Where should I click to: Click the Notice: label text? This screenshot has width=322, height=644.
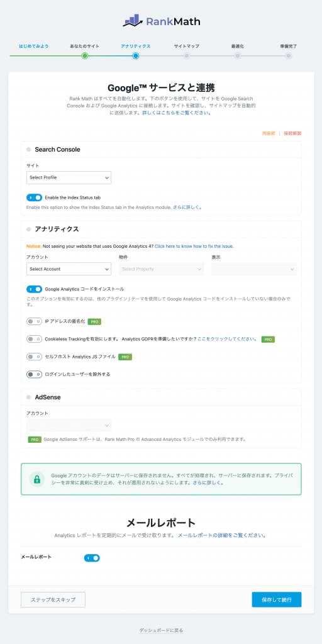click(34, 247)
